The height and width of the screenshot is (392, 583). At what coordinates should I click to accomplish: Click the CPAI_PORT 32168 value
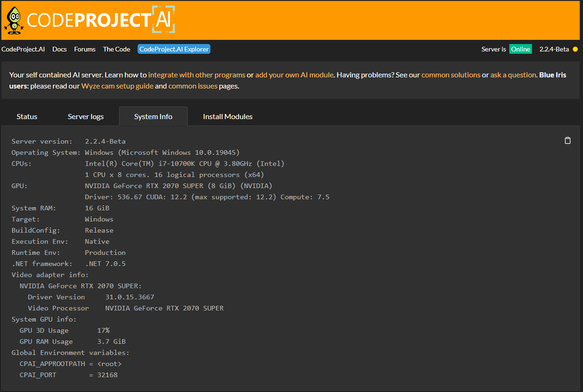(x=108, y=375)
